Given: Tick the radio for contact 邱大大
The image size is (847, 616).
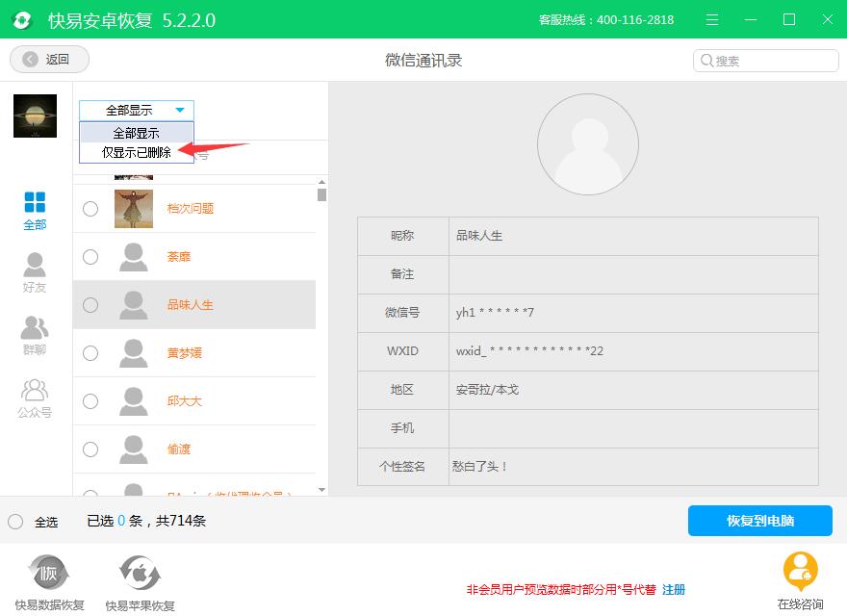Looking at the screenshot, I should (90, 401).
